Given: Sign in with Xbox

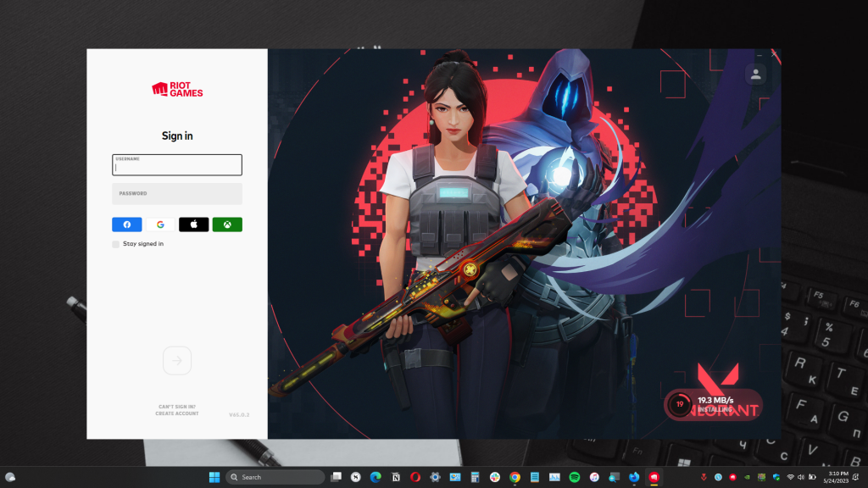Looking at the screenshot, I should coord(227,225).
